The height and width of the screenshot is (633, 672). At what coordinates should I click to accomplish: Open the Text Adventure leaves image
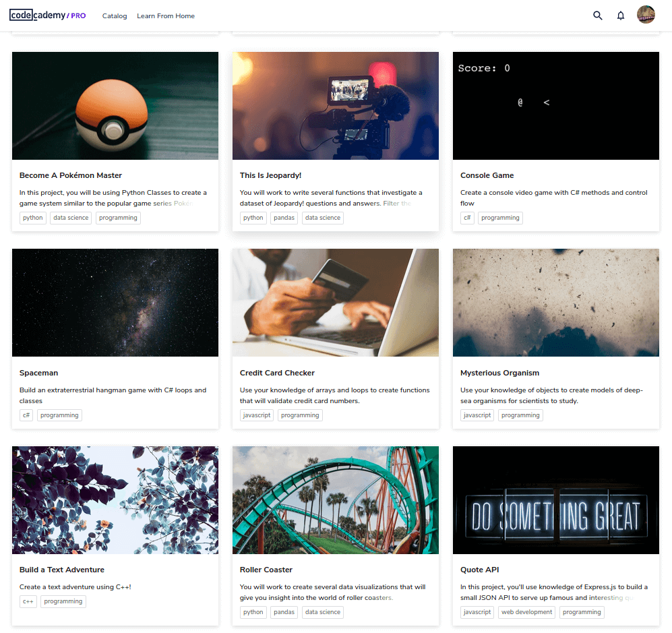click(115, 500)
